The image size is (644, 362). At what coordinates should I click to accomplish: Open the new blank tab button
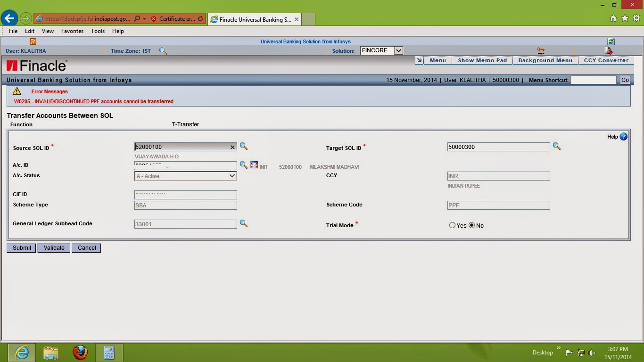click(308, 19)
